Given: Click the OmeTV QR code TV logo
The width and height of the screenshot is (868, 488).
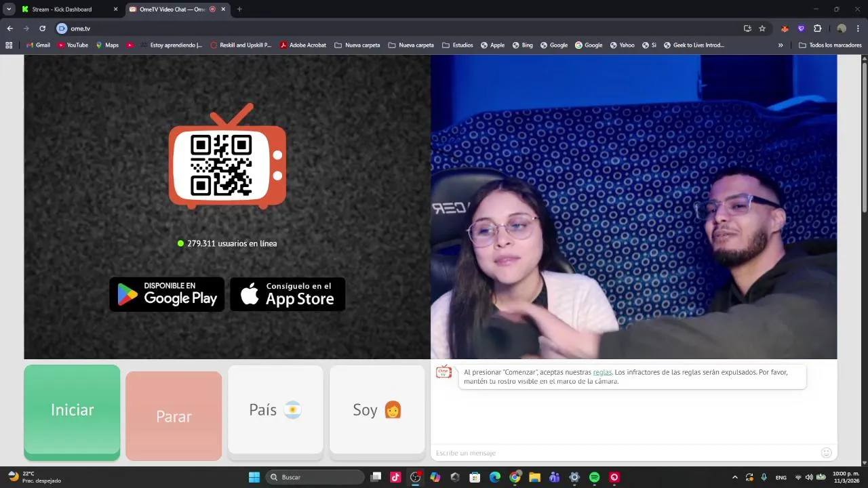Looking at the screenshot, I should coord(227,157).
